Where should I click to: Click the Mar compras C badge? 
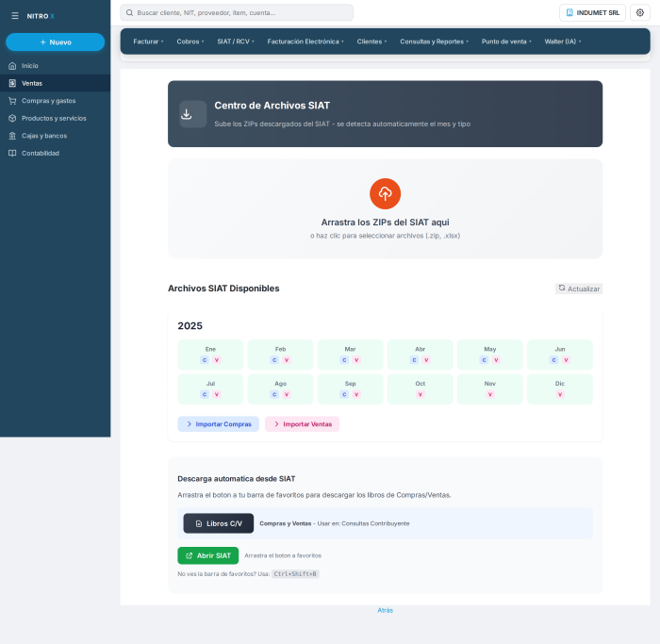tap(344, 360)
